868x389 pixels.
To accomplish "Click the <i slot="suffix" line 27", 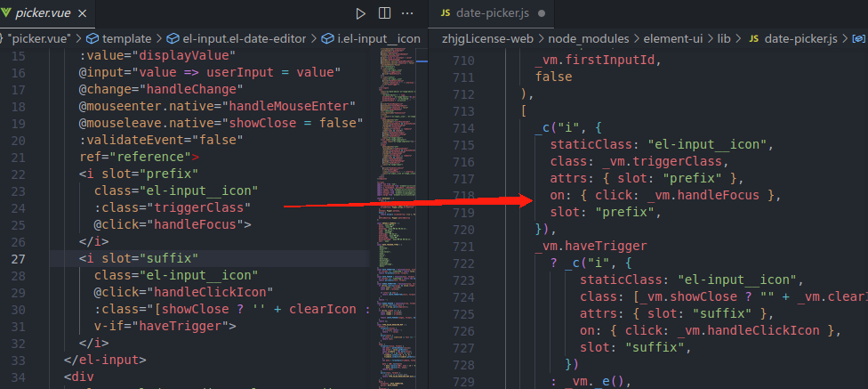I will [139, 259].
